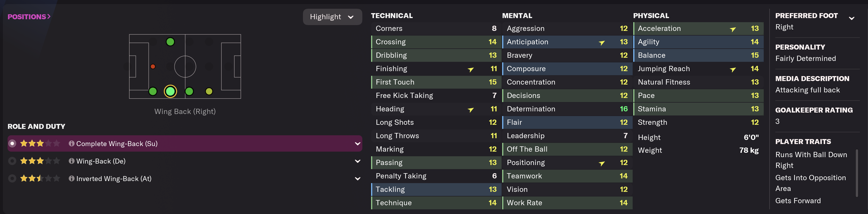868x214 pixels.
Task: Expand the Complete Wing-Back (Su) role details
Action: pos(357,143)
